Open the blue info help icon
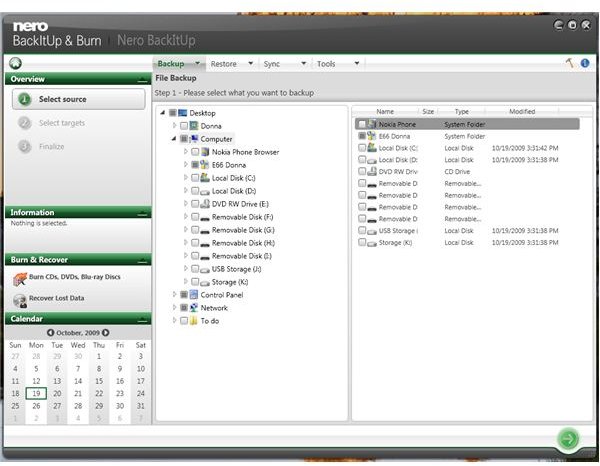 pyautogui.click(x=585, y=63)
